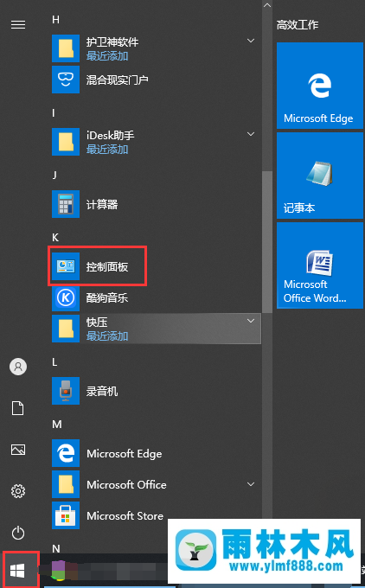Screen dimensions: 365x588
Task: Click the 高效工作 tile group title
Action: [298, 25]
